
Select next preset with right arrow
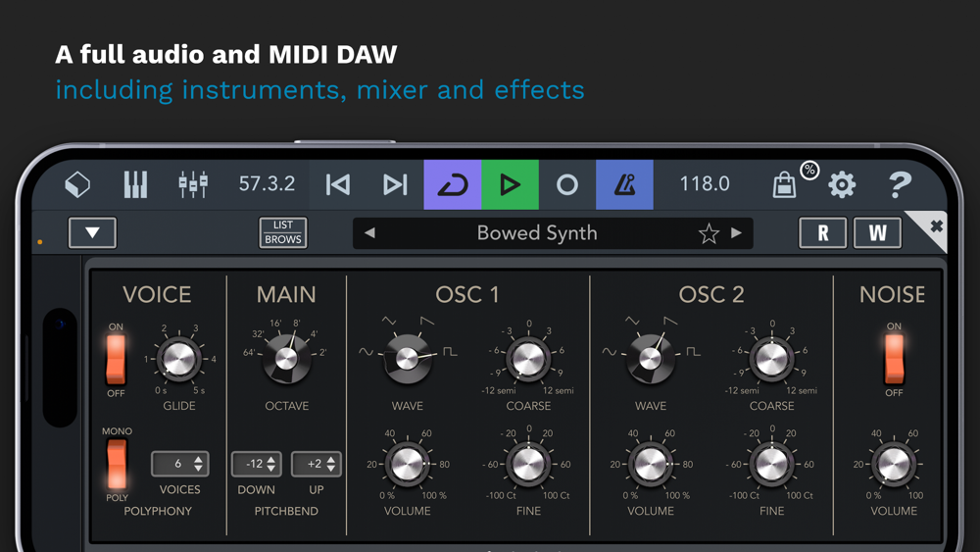pos(736,233)
